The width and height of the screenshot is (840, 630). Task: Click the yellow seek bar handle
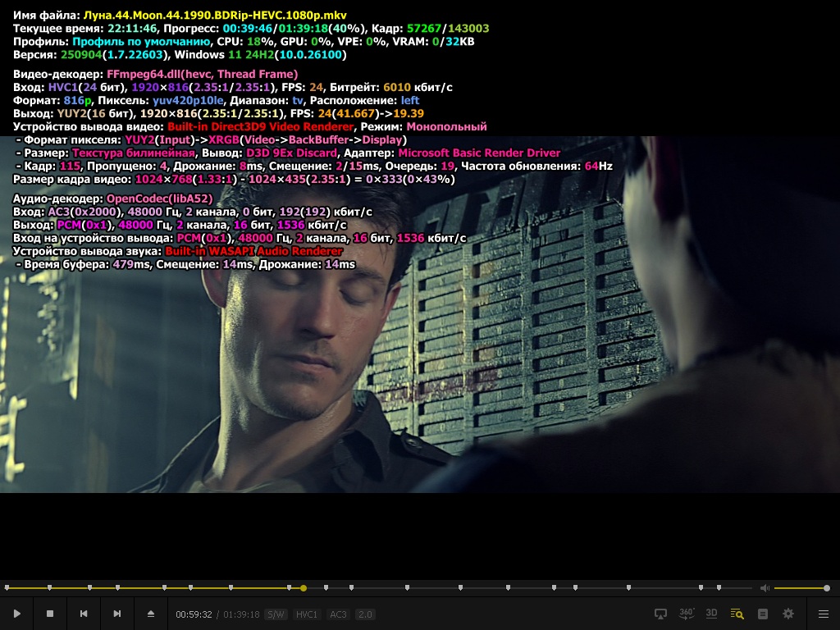pos(304,588)
